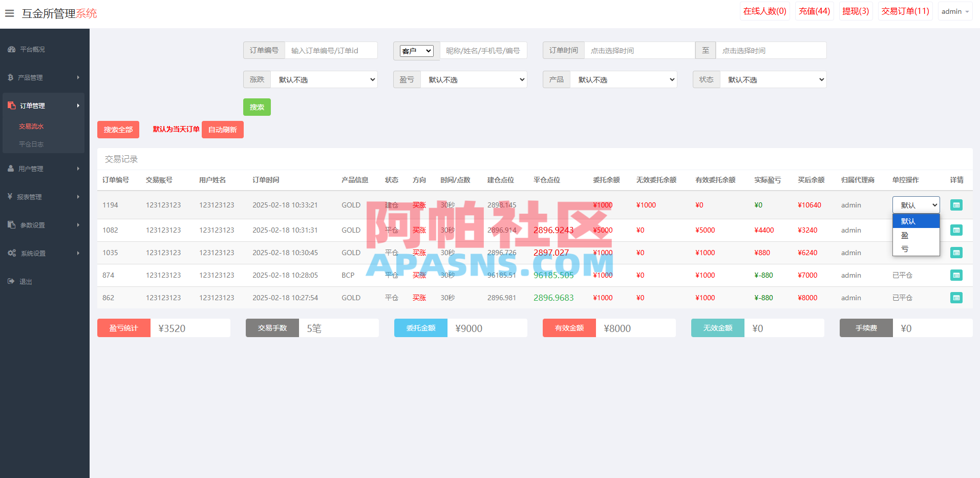
Task: Open detail icon for order 1194
Action: click(956, 204)
